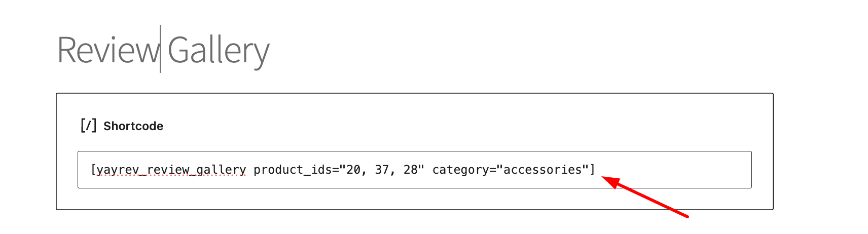Place cursor in the word "Gallery" in title
Image resolution: width=868 pixels, height=234 pixels.
(218, 50)
